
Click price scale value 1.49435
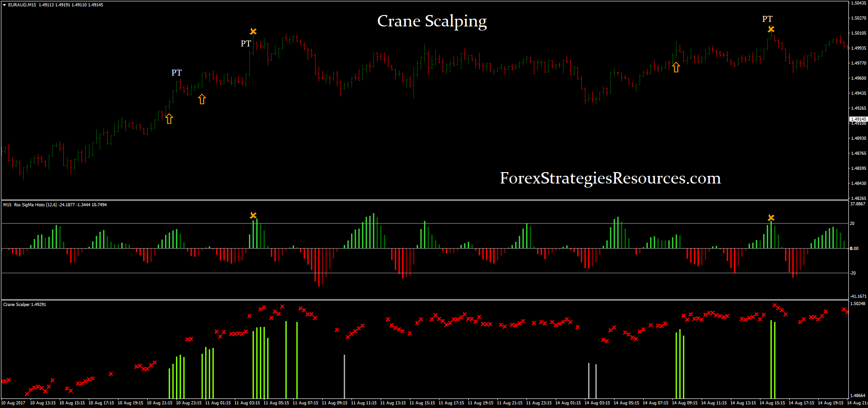858,93
